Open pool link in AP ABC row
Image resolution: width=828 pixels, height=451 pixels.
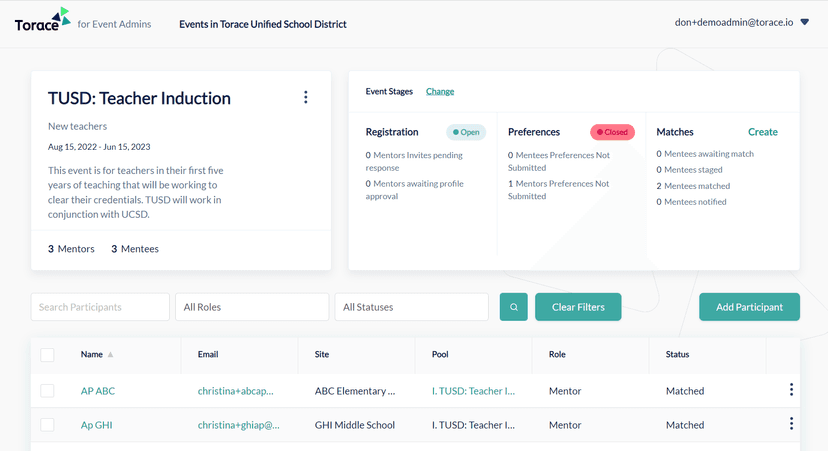pos(473,391)
